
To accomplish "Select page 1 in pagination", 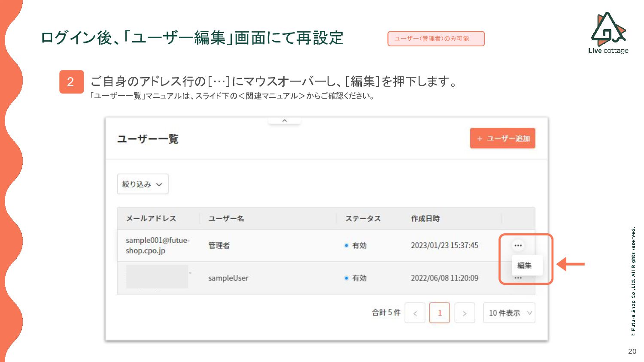I will coord(439,313).
